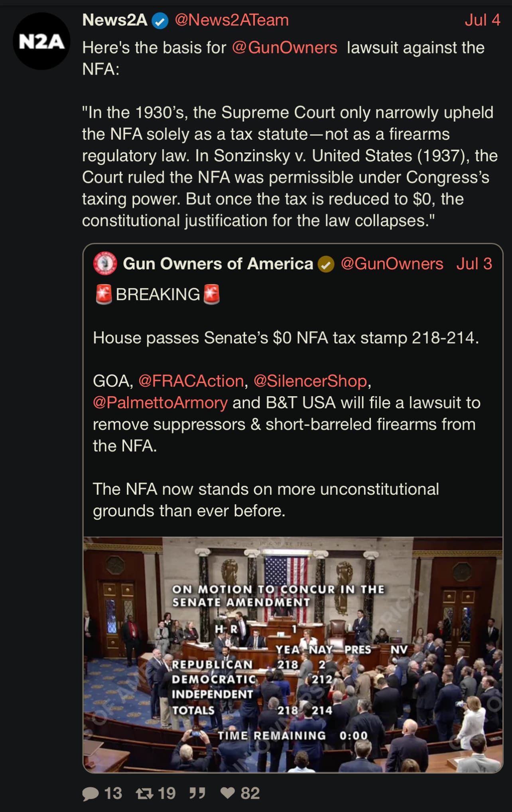Open the @SilencerShop mention
Image resolution: width=512 pixels, height=812 pixels.
(x=310, y=381)
